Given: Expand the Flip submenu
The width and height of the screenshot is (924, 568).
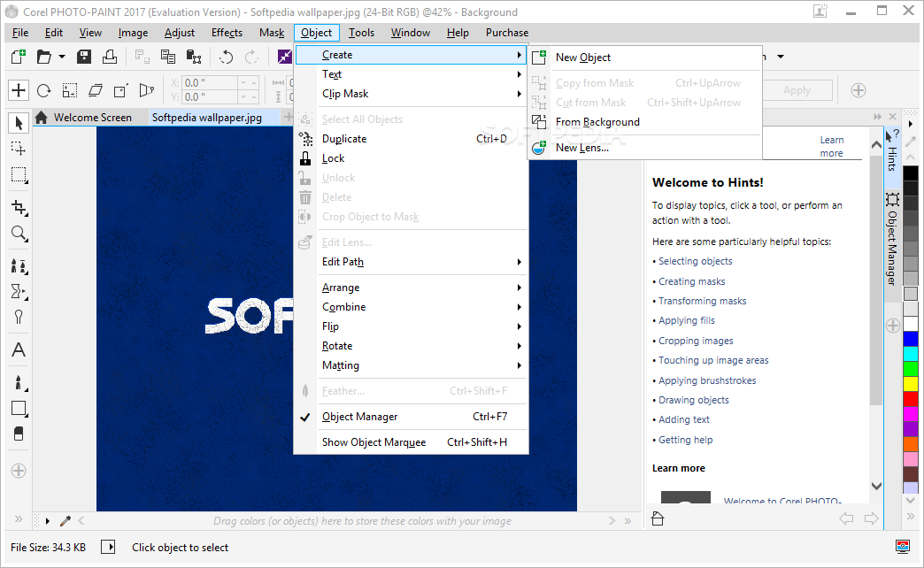Looking at the screenshot, I should click(x=412, y=326).
